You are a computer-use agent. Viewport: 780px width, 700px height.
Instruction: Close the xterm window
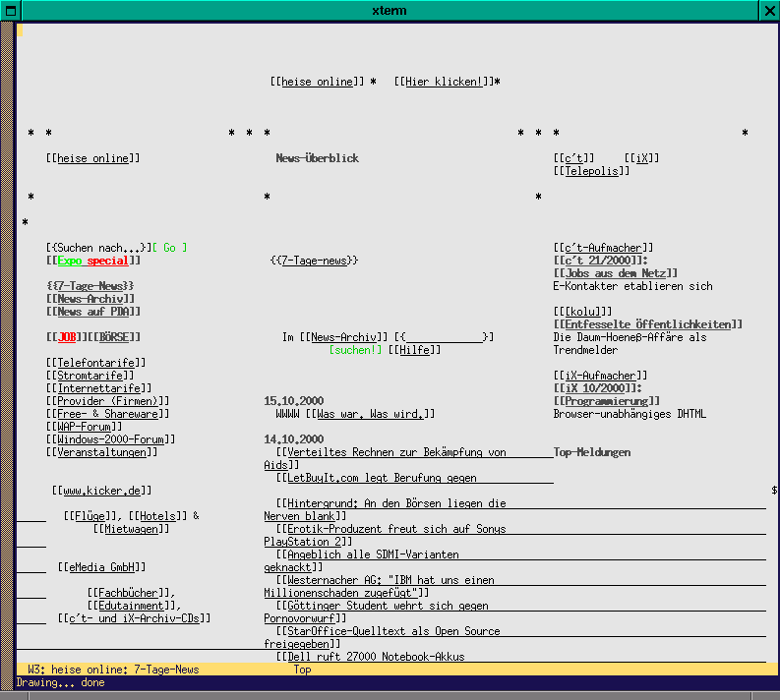[769, 10]
